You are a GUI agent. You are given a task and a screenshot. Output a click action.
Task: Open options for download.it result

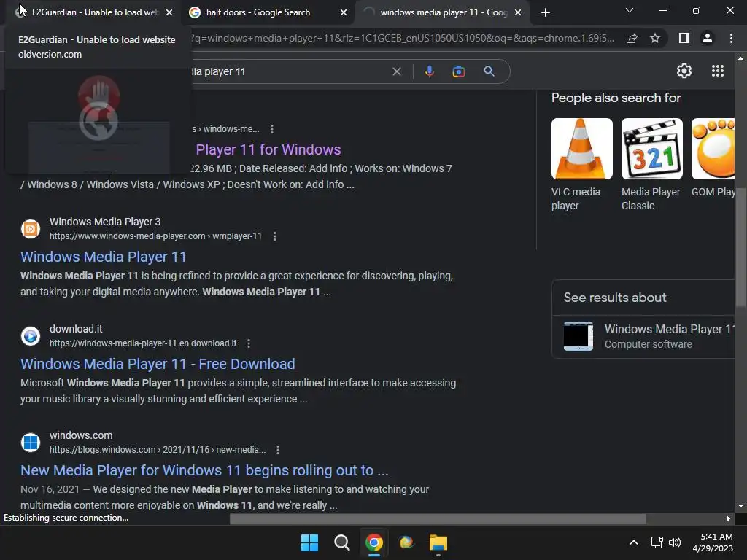(x=249, y=343)
